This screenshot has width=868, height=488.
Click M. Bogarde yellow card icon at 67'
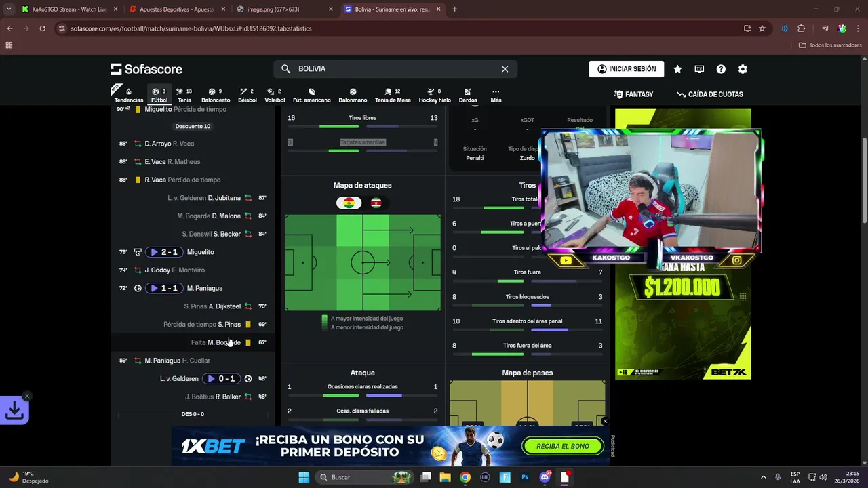[x=248, y=342]
